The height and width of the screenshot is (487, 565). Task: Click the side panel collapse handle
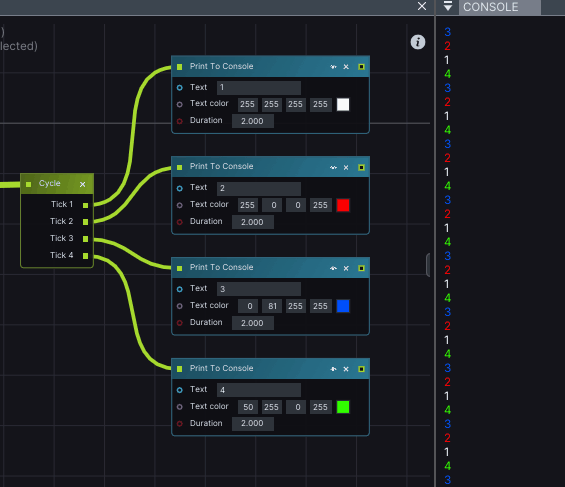click(428, 265)
